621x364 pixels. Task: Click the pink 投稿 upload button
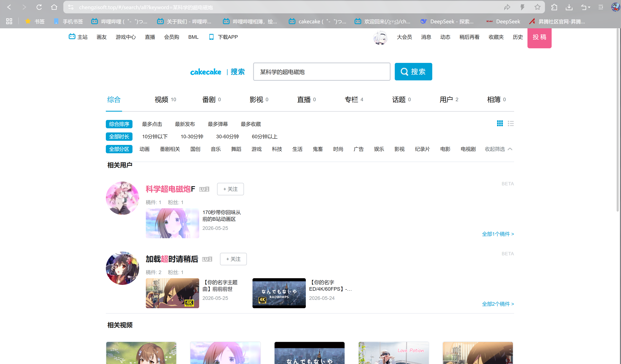point(539,38)
